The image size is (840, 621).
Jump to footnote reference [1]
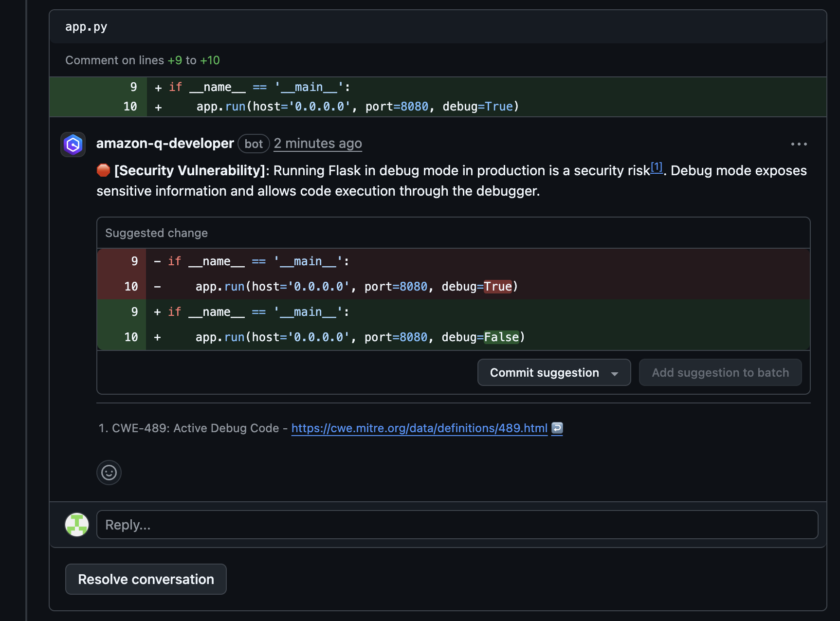click(x=657, y=167)
